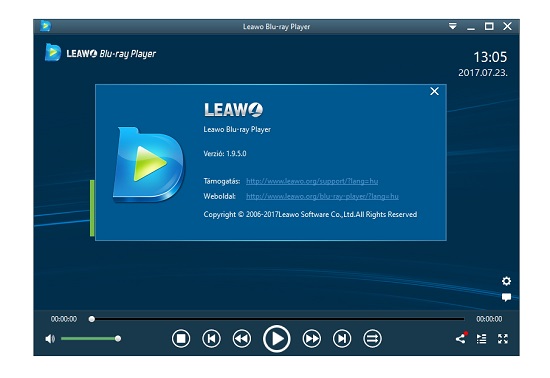Click the seek bar handle
The image size is (550, 378).
coord(92,319)
